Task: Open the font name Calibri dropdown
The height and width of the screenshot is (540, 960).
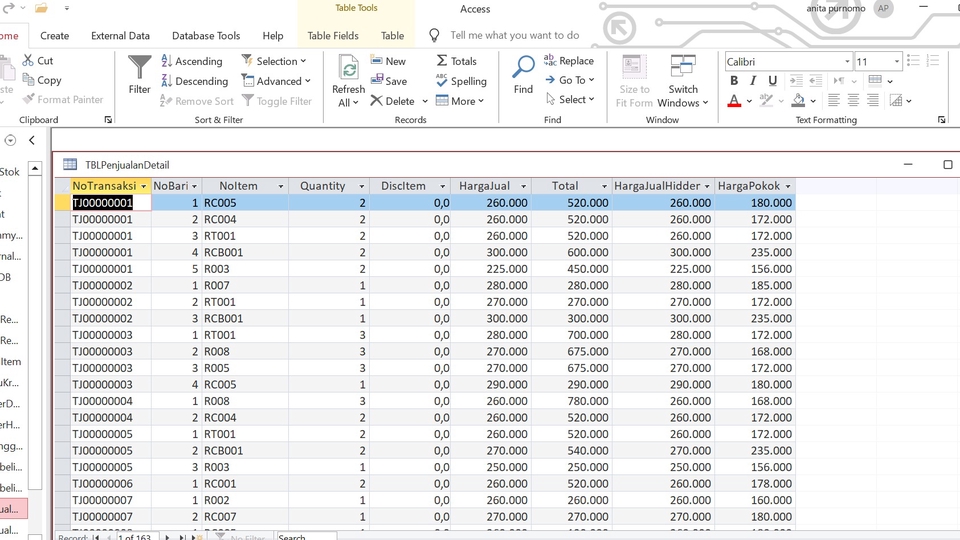Action: [x=847, y=62]
